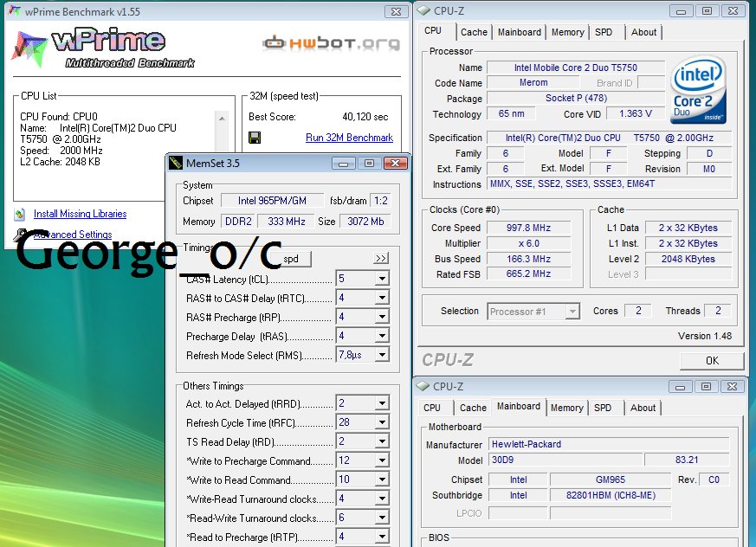Switch to Cache tab in bottom CPU-Z
Screen dimensions: 756x547
click(x=473, y=408)
